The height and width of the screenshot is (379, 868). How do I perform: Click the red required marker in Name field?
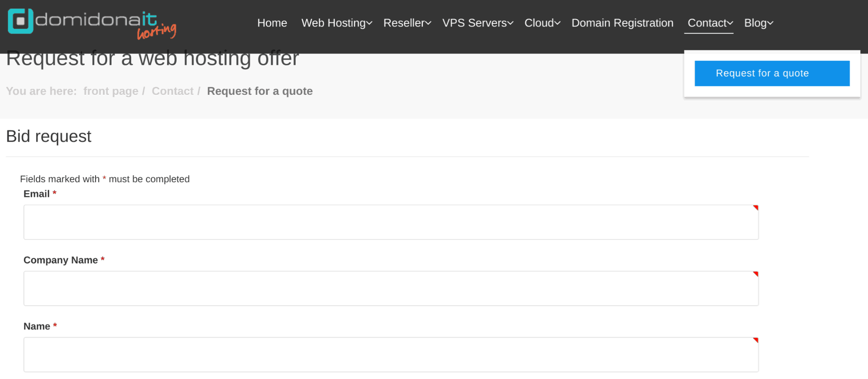(x=756, y=340)
